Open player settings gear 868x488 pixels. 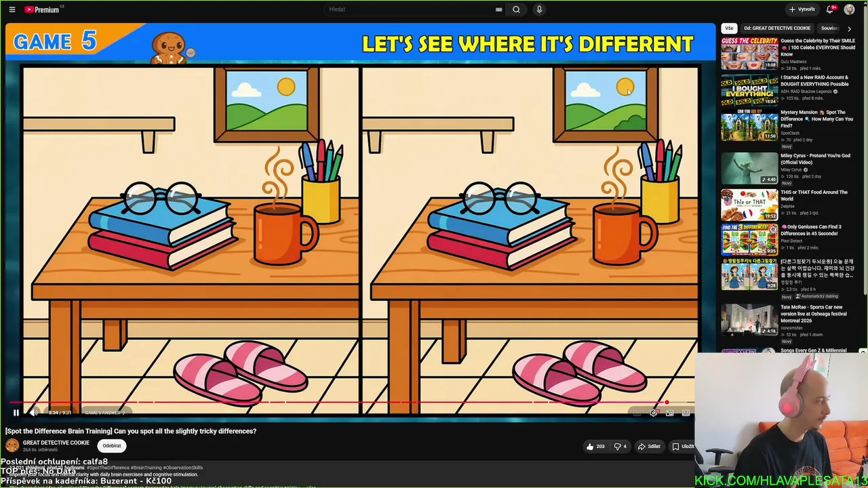tap(654, 413)
